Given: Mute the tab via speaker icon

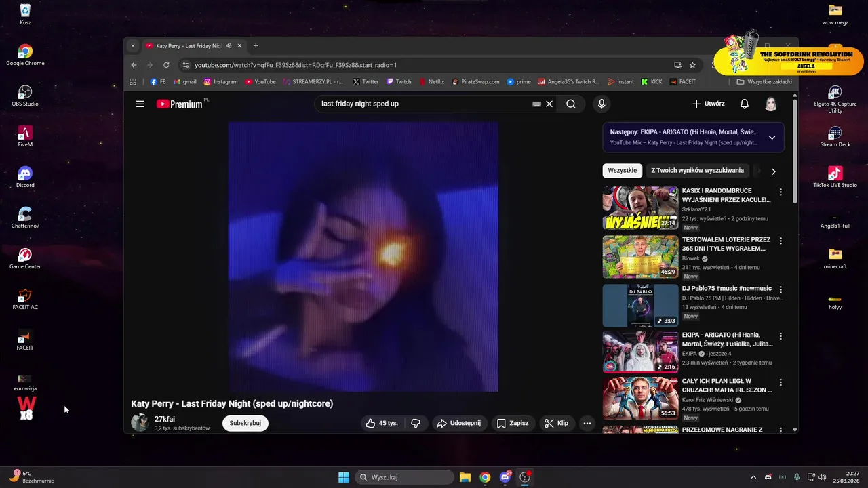Looking at the screenshot, I should (x=229, y=46).
